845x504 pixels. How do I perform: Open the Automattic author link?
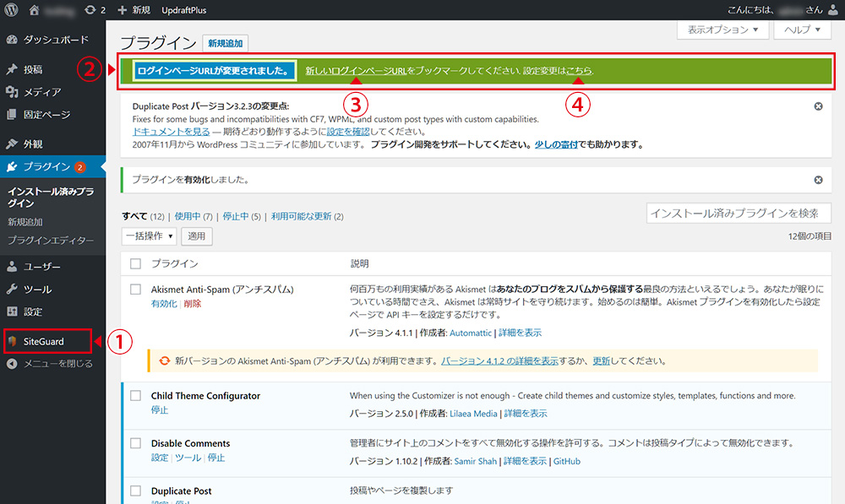(471, 333)
